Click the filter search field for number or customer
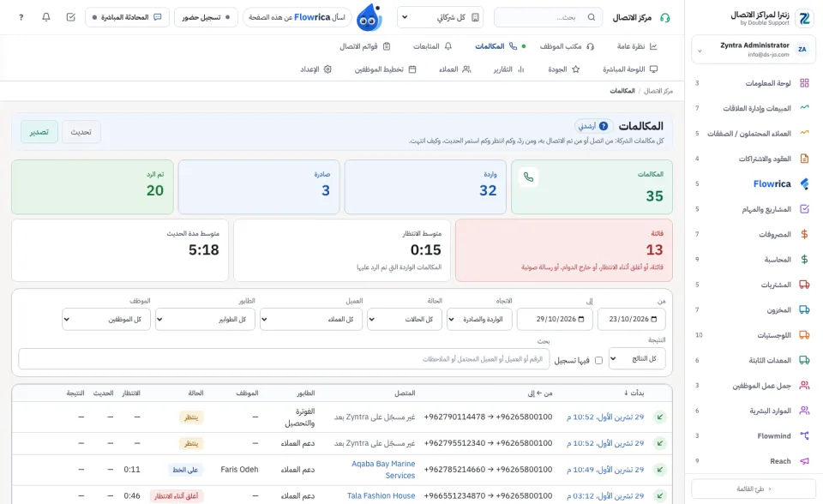823x504 pixels. (284, 359)
